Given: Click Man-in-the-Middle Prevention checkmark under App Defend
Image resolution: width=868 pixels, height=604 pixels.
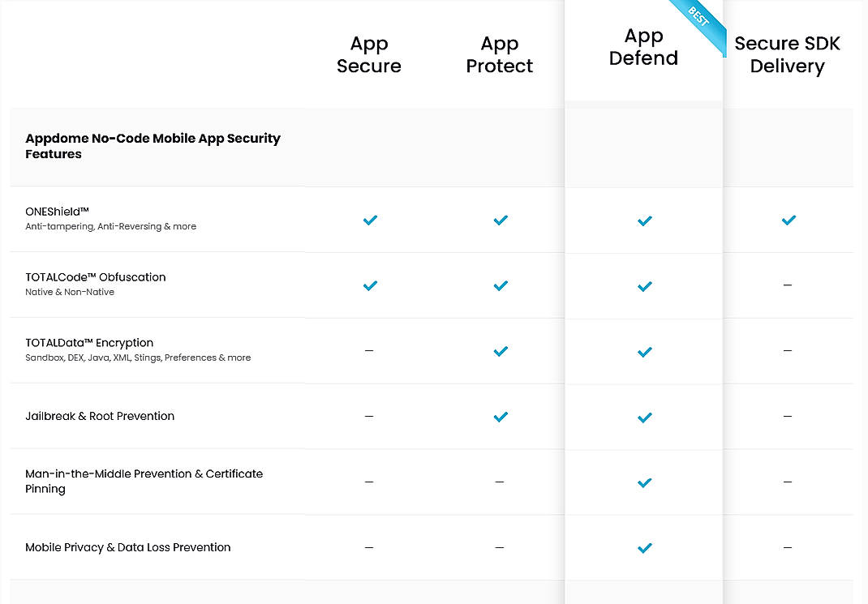Looking at the screenshot, I should coord(644,482).
